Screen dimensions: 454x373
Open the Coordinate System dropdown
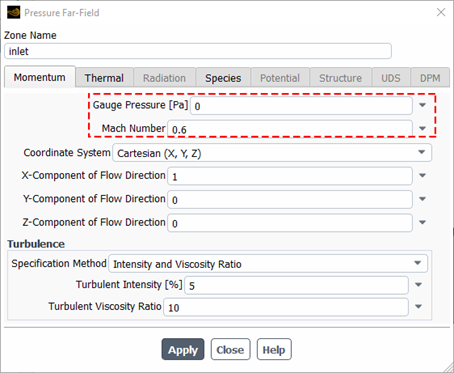(x=272, y=153)
